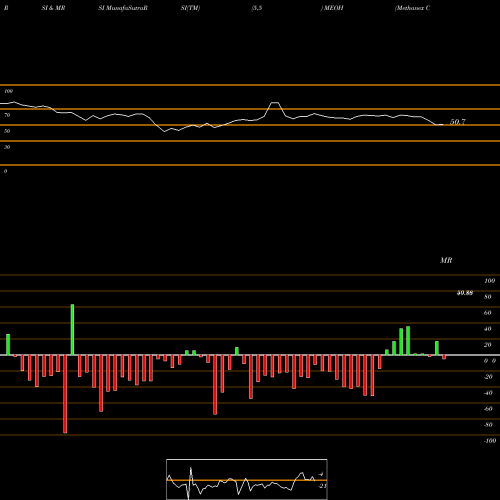Click the MunafaSutra header text
The height and width of the screenshot is (500, 500).
coord(126,8)
